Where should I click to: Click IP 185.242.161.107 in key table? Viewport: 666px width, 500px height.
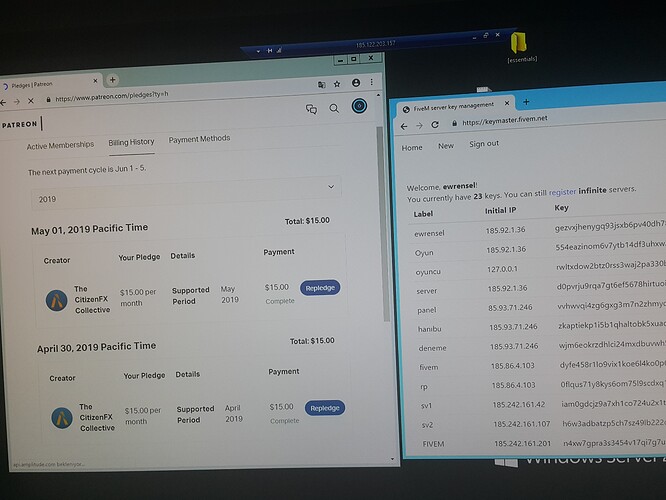point(522,424)
